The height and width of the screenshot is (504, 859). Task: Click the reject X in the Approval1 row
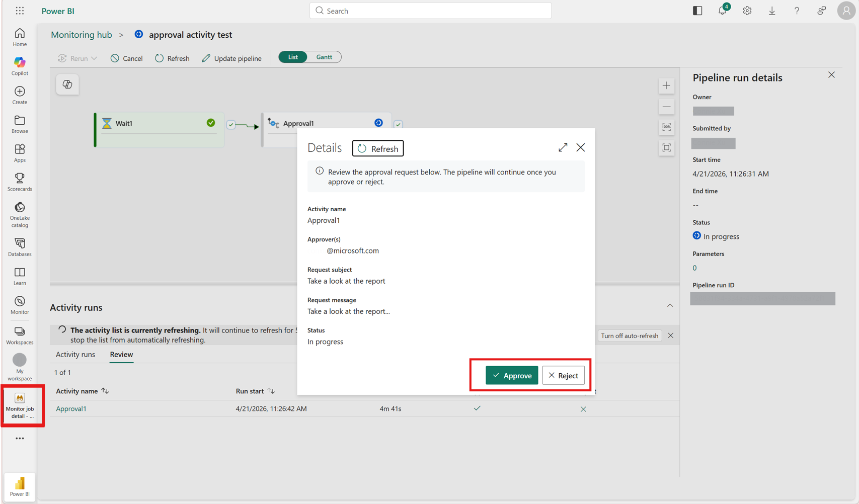[x=583, y=409]
